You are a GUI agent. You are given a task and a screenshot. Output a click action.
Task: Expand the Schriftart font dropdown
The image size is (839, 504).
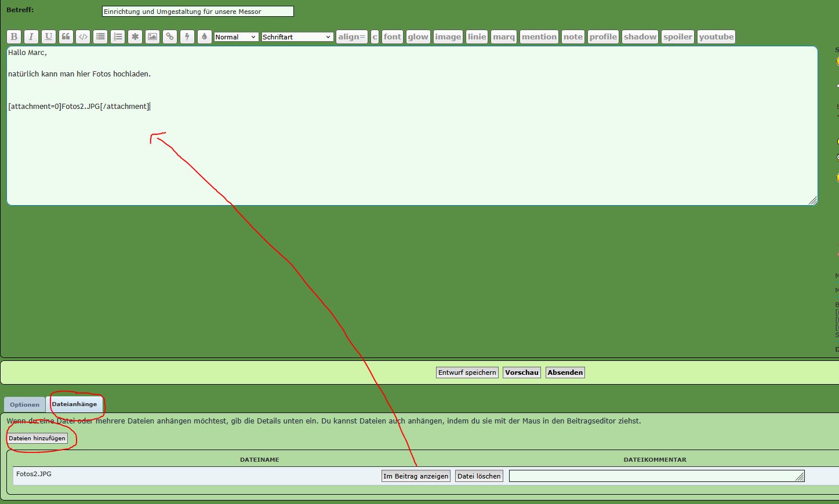[297, 36]
